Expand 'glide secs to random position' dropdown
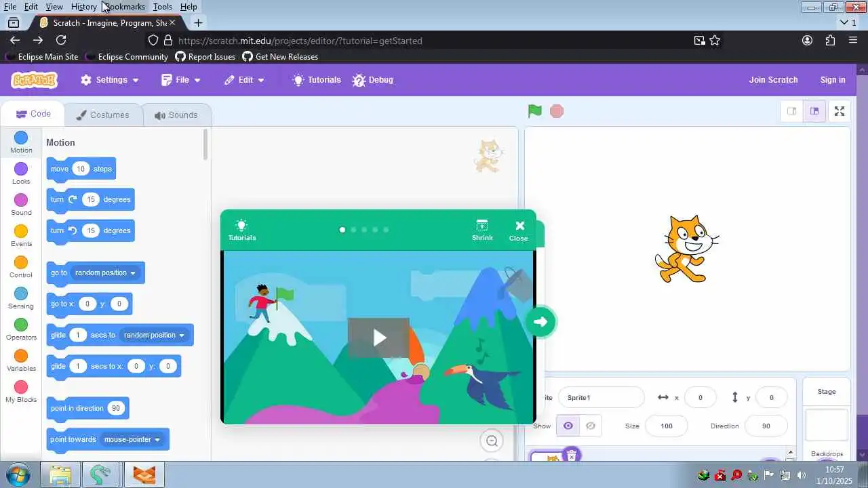 tap(154, 335)
